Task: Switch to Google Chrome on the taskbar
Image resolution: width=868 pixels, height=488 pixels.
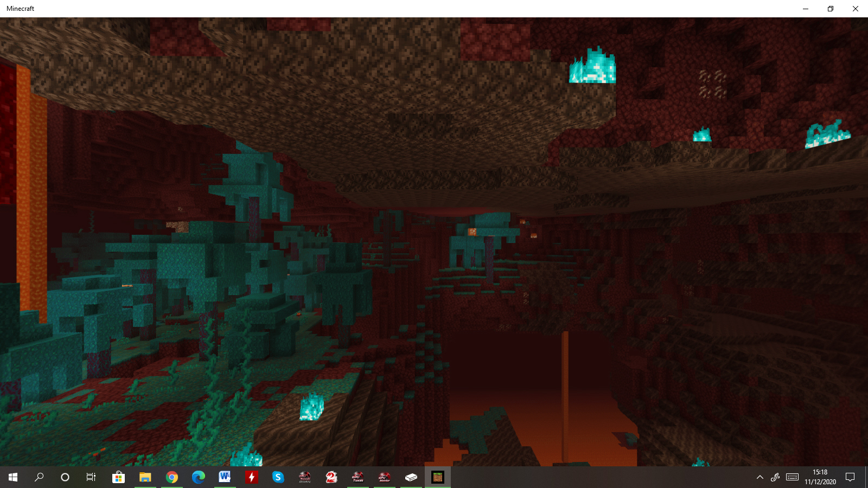Action: pyautogui.click(x=171, y=477)
